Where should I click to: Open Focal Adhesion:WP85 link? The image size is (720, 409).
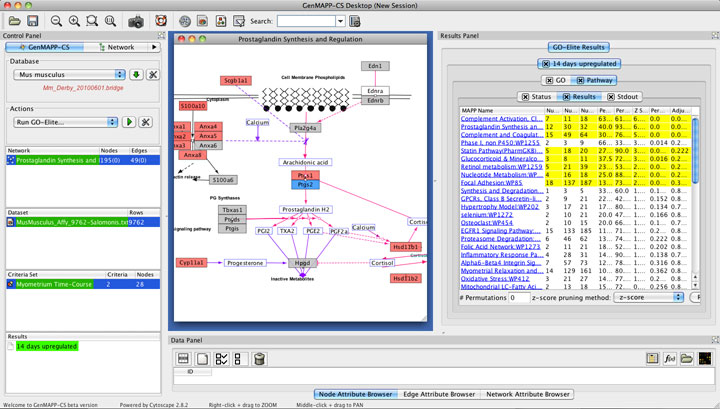pyautogui.click(x=491, y=183)
